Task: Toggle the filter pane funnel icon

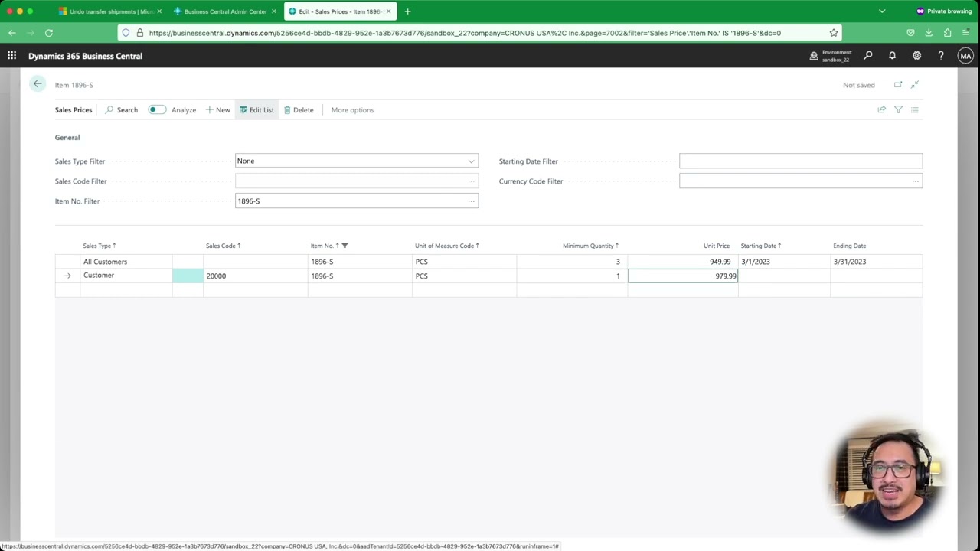Action: click(x=898, y=110)
